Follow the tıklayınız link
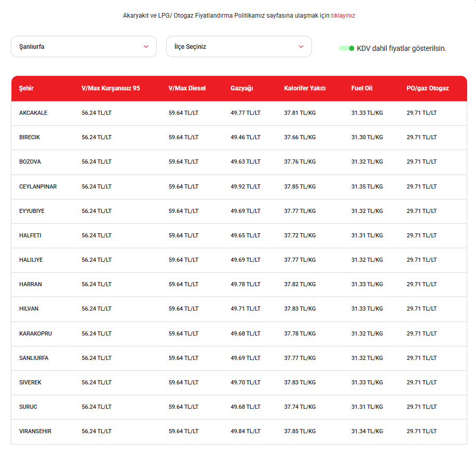 [343, 16]
